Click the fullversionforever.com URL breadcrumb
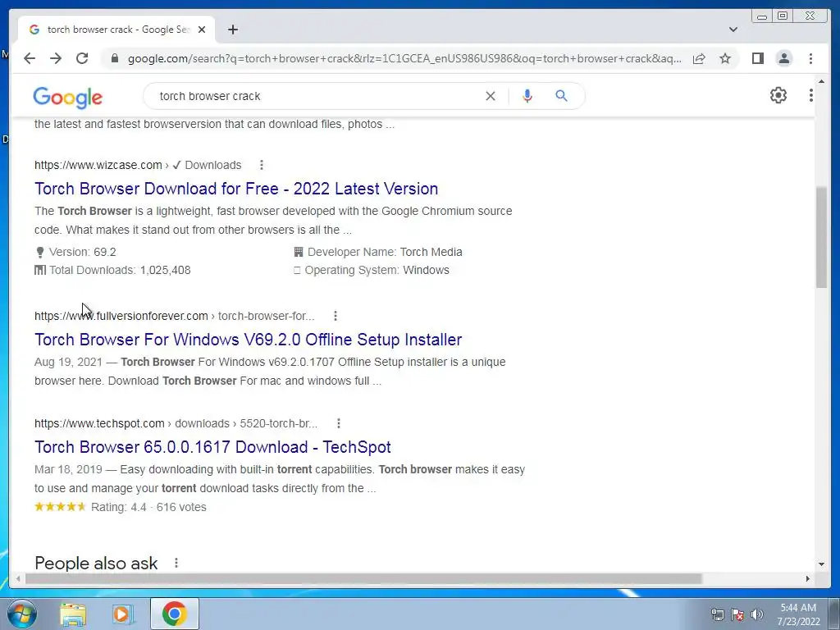This screenshot has width=840, height=630. coord(174,316)
